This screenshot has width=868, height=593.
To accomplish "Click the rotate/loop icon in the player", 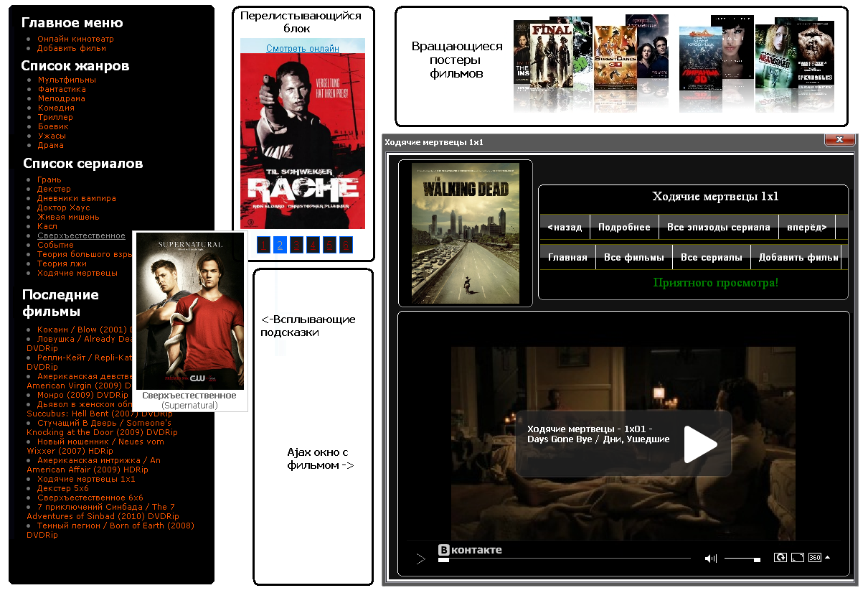I will [x=780, y=557].
